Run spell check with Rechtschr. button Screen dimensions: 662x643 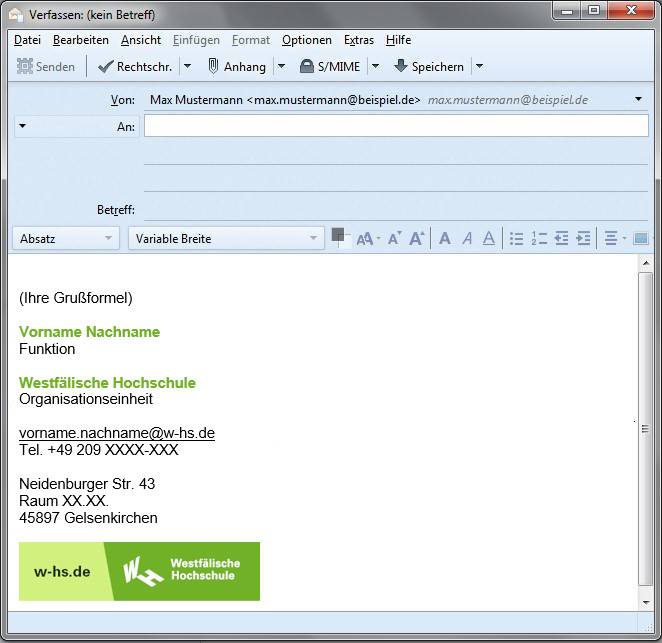pyautogui.click(x=135, y=66)
